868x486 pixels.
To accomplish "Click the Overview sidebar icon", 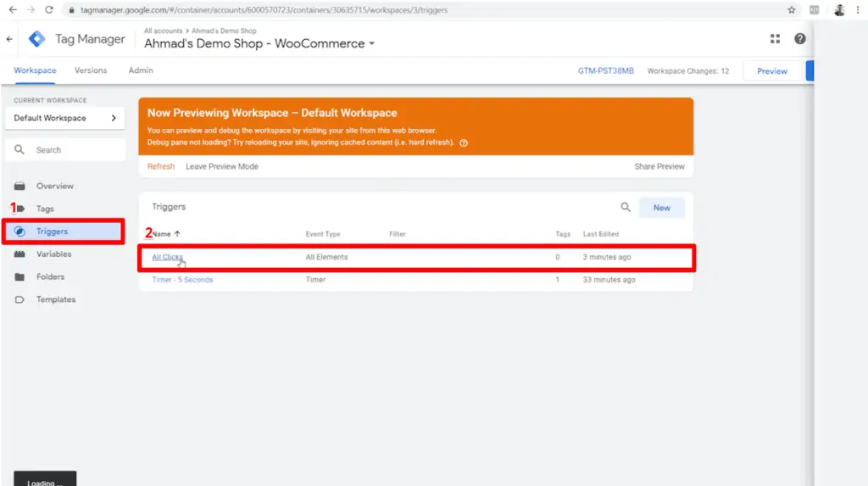I will (x=19, y=187).
